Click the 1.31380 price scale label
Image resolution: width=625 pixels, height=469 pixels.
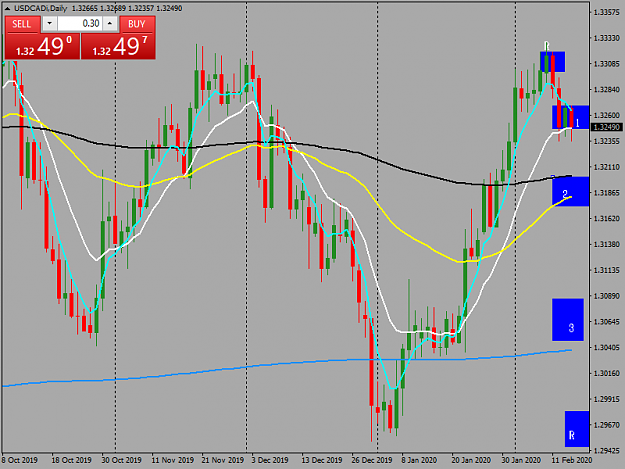(606, 244)
